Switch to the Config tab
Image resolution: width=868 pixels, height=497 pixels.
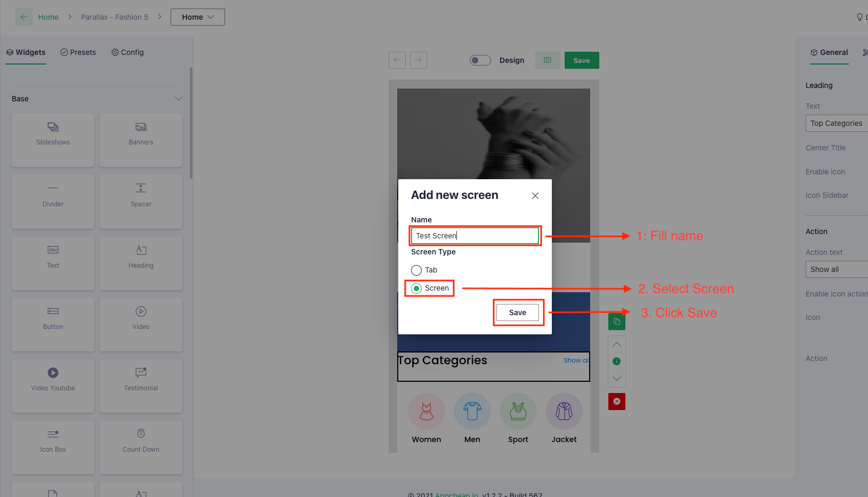tap(127, 52)
